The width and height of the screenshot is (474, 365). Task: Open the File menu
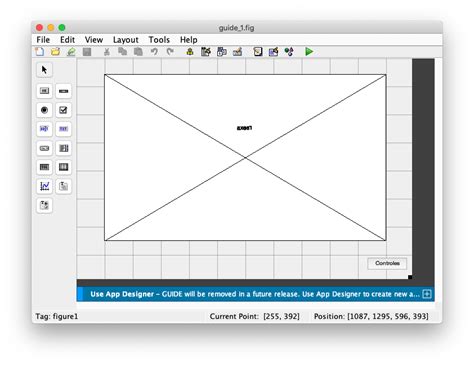[43, 40]
